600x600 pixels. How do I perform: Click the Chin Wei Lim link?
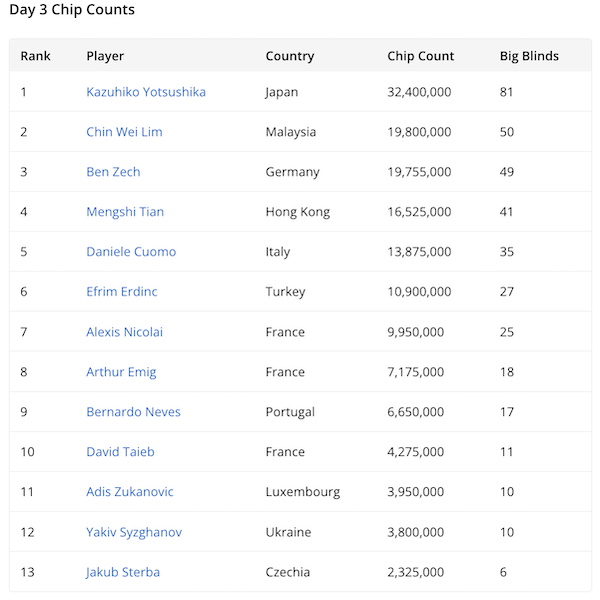(x=124, y=132)
